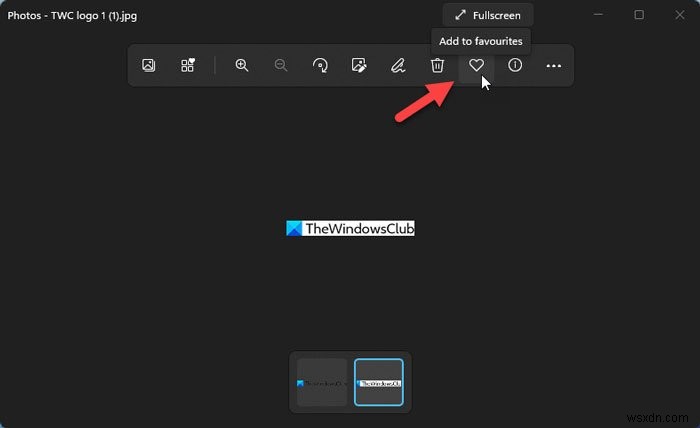This screenshot has width=700, height=428.
Task: Open the Favourites collection view icon
Action: (188, 66)
